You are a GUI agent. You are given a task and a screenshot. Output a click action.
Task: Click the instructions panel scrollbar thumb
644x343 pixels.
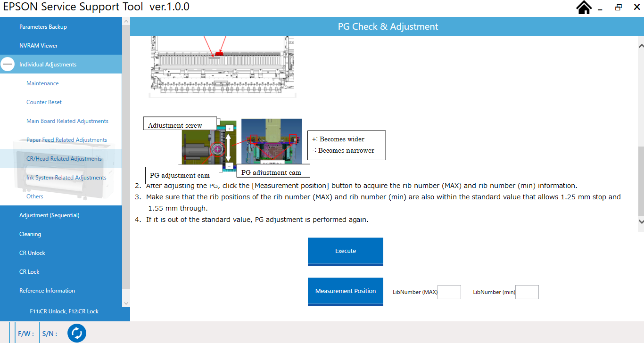coord(641,181)
